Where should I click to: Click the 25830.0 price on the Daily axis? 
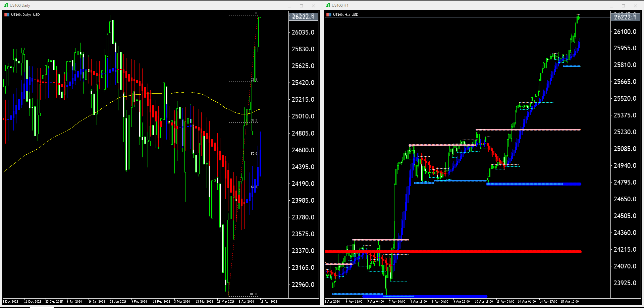pyautogui.click(x=303, y=49)
